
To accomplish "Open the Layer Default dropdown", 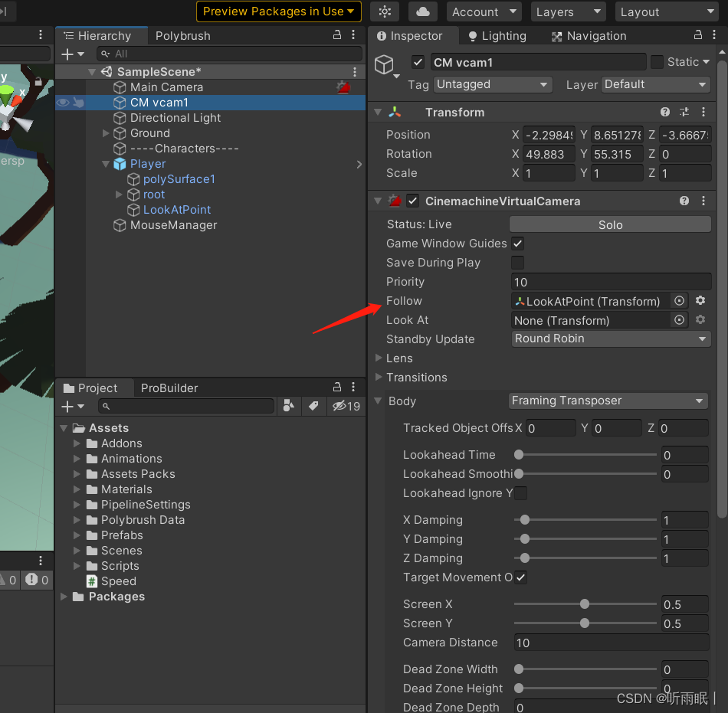I will (655, 84).
